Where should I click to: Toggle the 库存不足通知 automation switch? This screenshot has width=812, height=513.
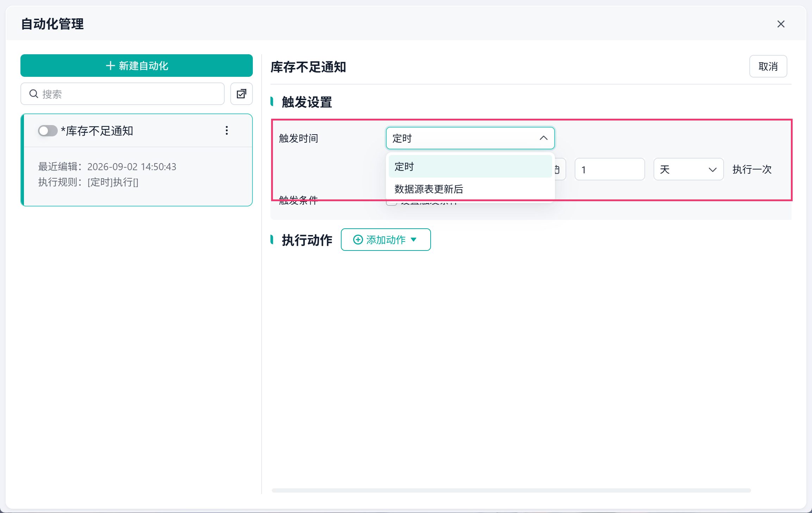[x=48, y=131]
